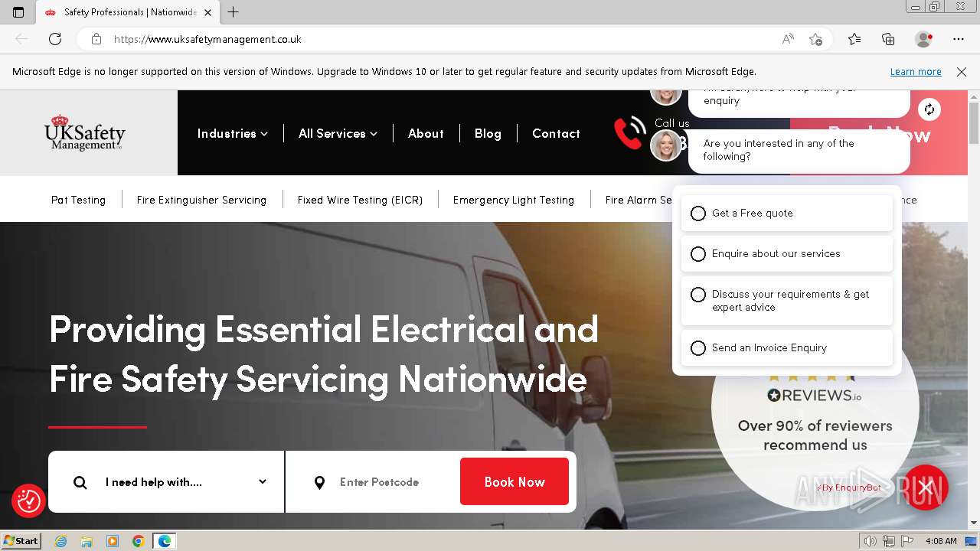
Task: Open Edge Collections icon
Action: tap(888, 39)
